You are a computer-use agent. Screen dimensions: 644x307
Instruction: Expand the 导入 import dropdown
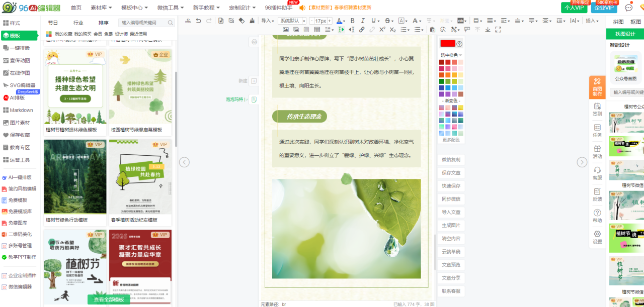pos(268,21)
